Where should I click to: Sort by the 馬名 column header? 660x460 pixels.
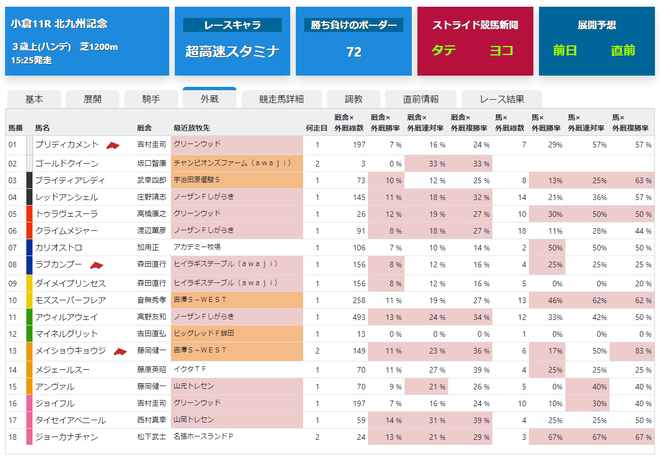tap(42, 128)
